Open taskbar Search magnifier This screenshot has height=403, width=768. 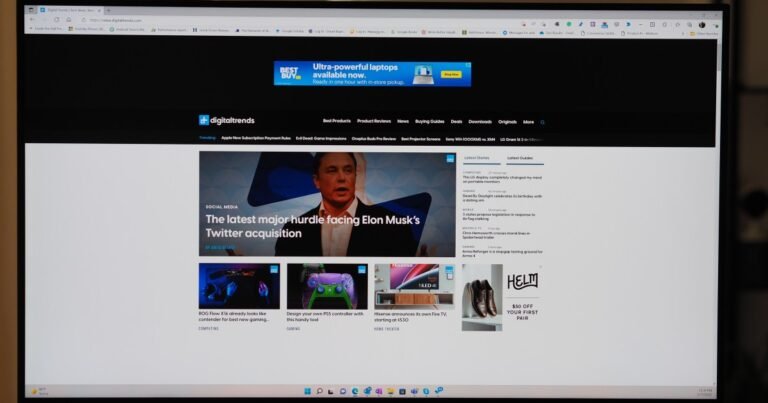[x=319, y=391]
